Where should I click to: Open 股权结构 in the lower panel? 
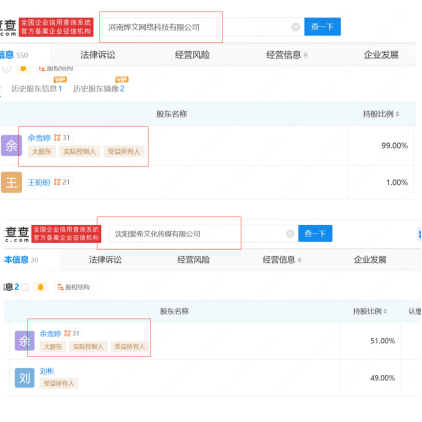tap(74, 287)
